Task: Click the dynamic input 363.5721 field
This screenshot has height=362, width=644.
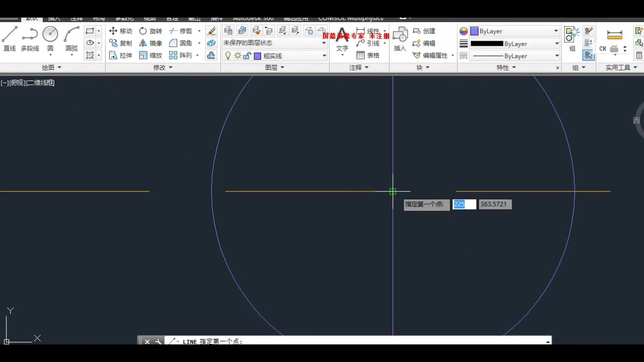Action: (495, 204)
